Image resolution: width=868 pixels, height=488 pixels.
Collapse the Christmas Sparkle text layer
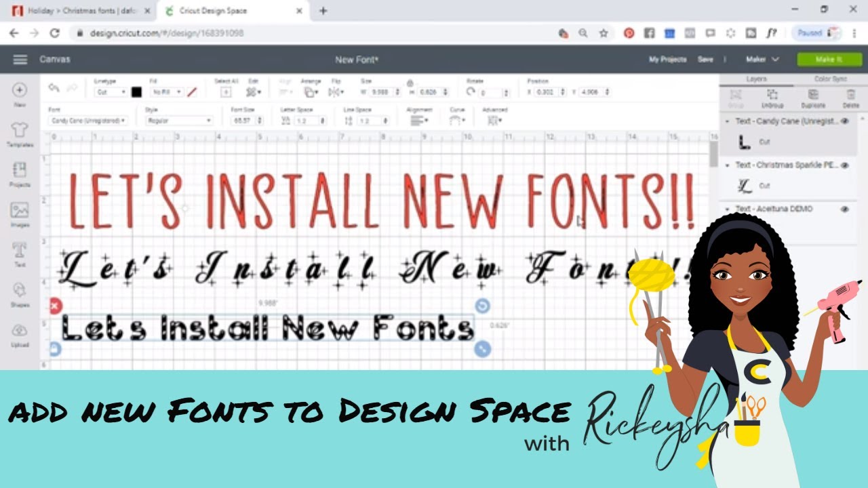pos(728,165)
